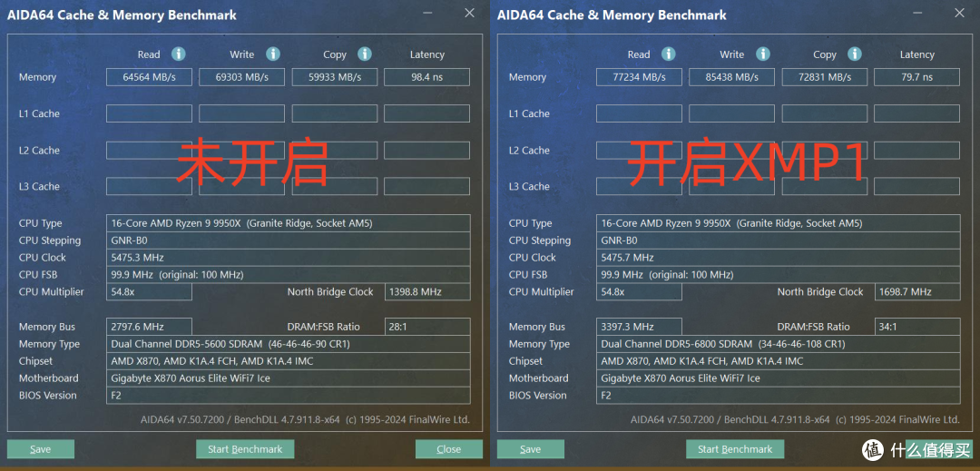
Task: Close the right AIDA64 window via X
Action: pyautogui.click(x=959, y=13)
